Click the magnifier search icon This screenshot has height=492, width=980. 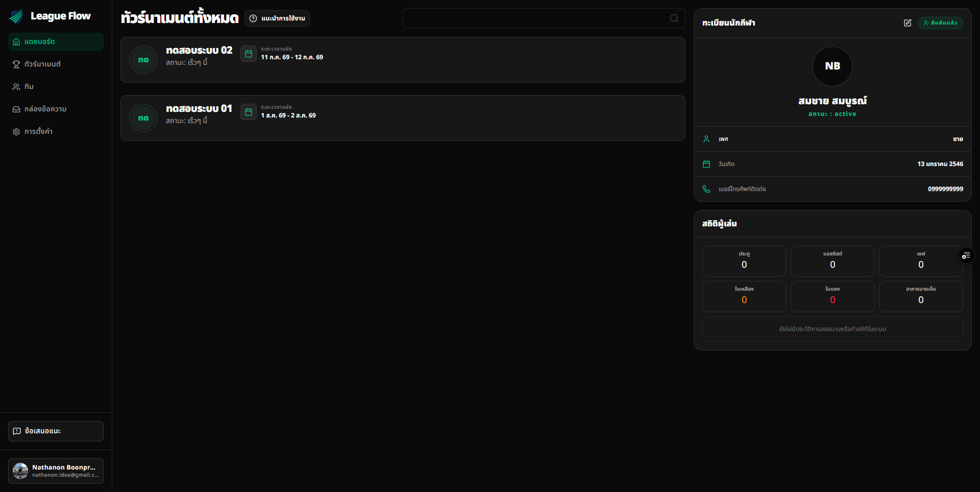coord(674,18)
